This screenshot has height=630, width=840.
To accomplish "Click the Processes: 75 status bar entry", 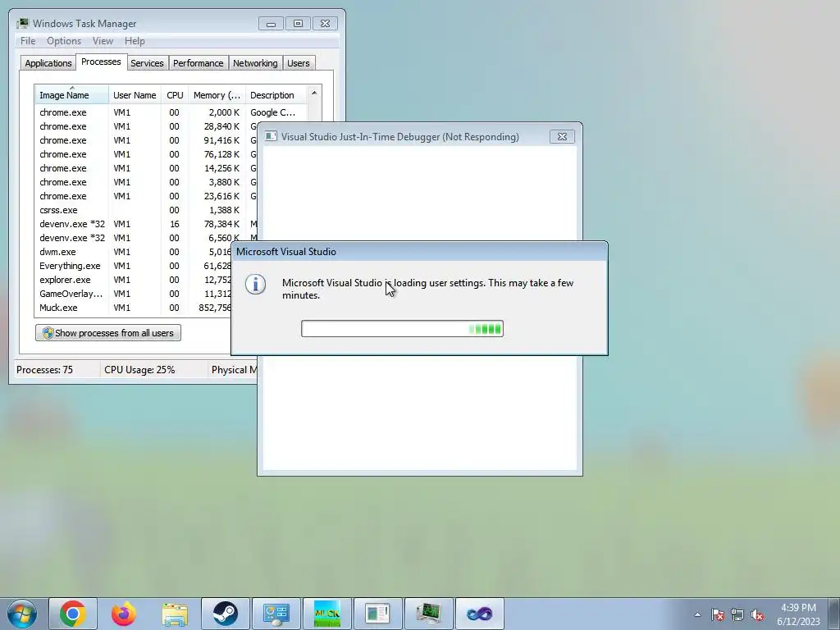I will [44, 370].
